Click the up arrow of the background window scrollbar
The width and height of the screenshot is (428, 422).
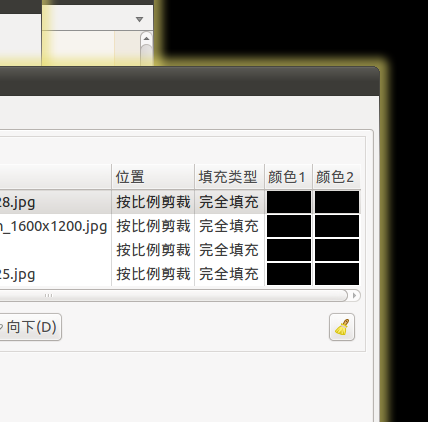pyautogui.click(x=146, y=39)
